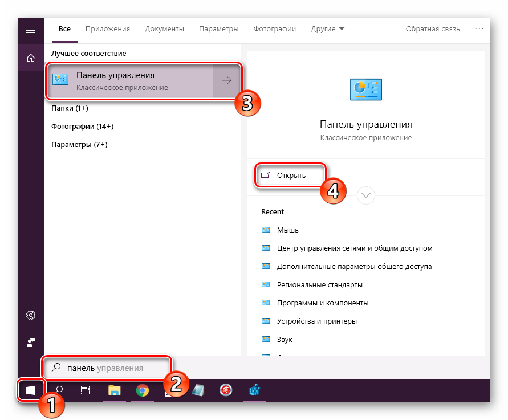508x420 pixels.
Task: Click the Обратная связь link
Action: click(x=433, y=29)
